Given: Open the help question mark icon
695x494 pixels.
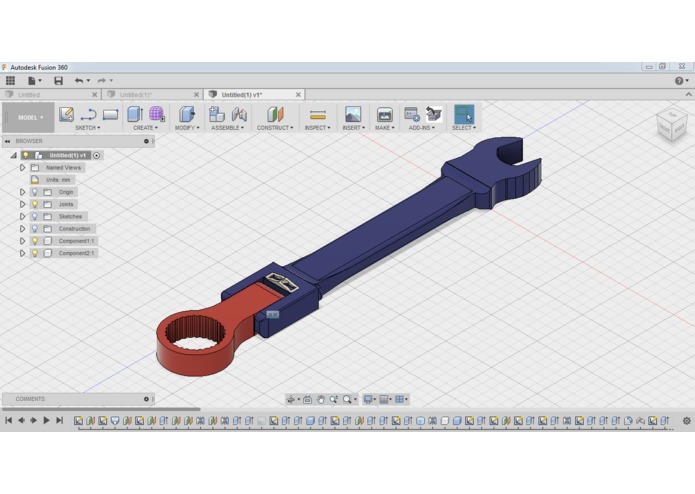Looking at the screenshot, I should (679, 81).
